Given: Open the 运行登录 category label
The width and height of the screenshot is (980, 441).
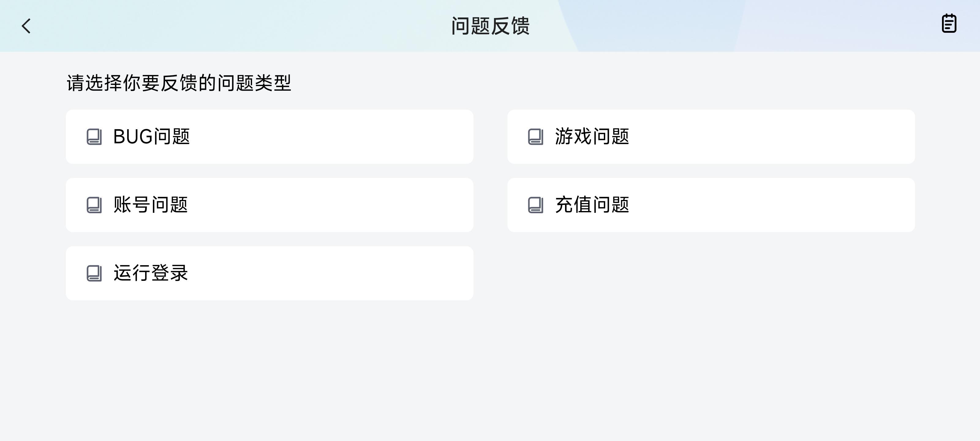Looking at the screenshot, I should (x=151, y=273).
